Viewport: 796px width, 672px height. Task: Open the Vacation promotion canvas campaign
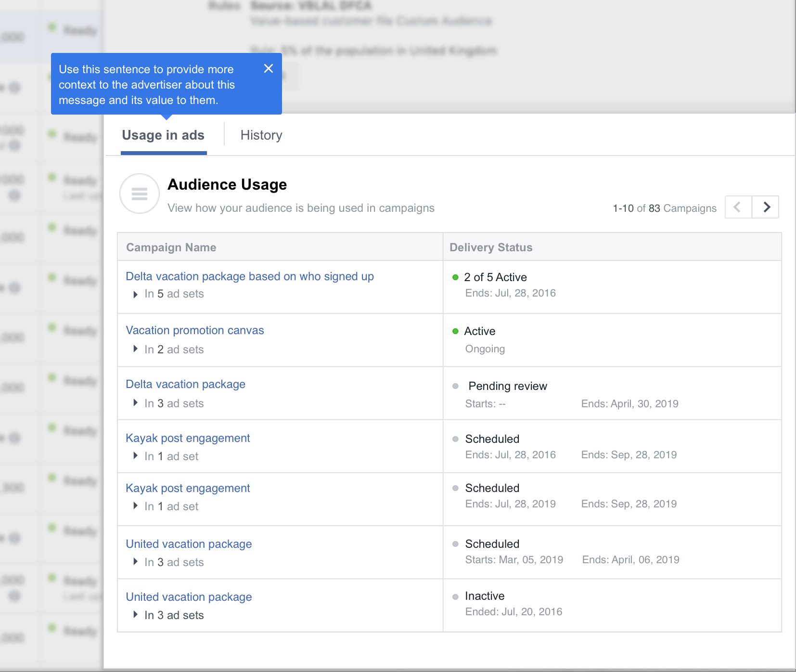tap(194, 330)
